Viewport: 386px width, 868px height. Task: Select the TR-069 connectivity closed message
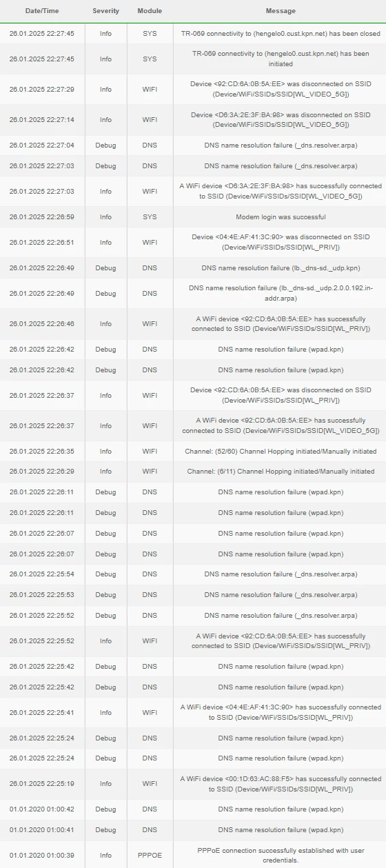(x=281, y=33)
